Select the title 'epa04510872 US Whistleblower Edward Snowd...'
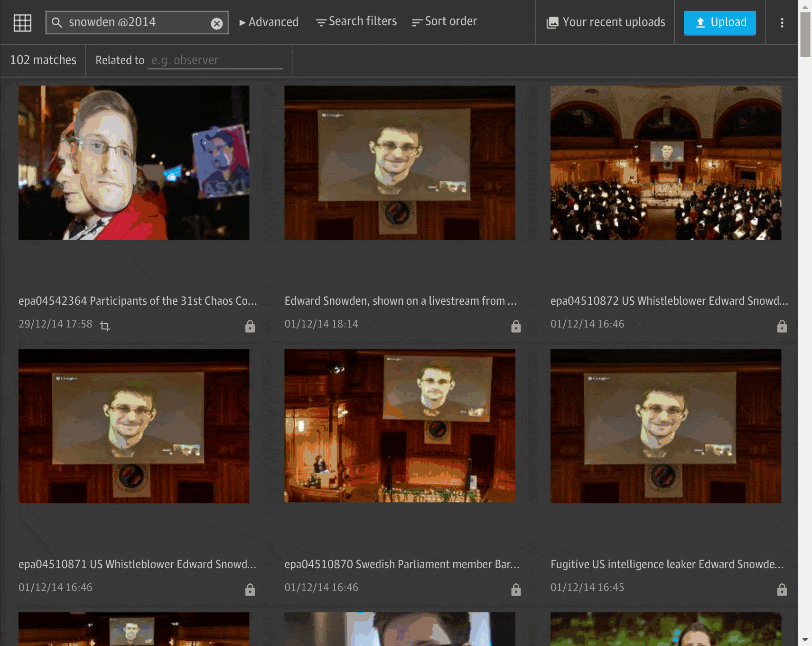Screen dimensions: 812x646 [x=669, y=301]
